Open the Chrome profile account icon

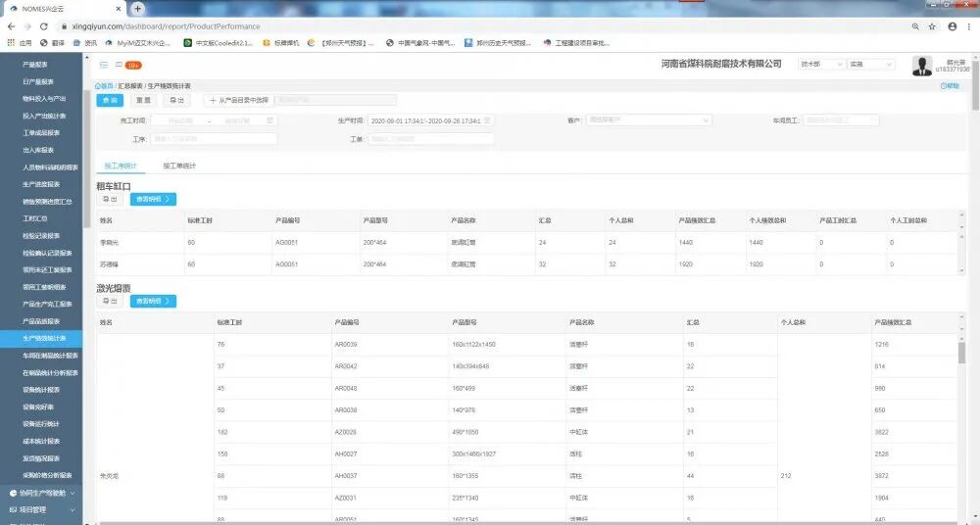coord(952,26)
